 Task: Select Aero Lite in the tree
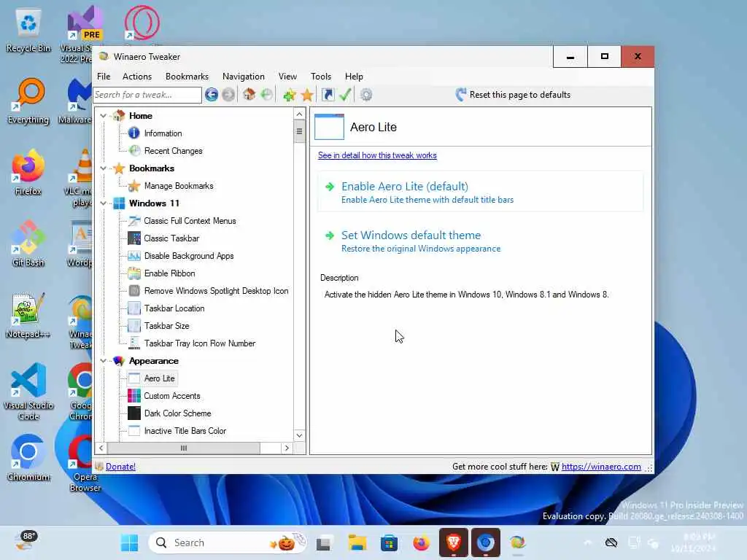click(x=159, y=378)
